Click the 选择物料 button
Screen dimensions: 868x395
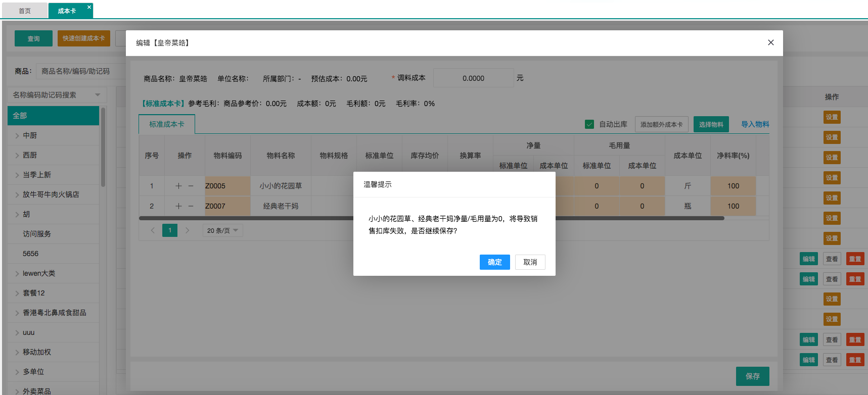(x=711, y=124)
